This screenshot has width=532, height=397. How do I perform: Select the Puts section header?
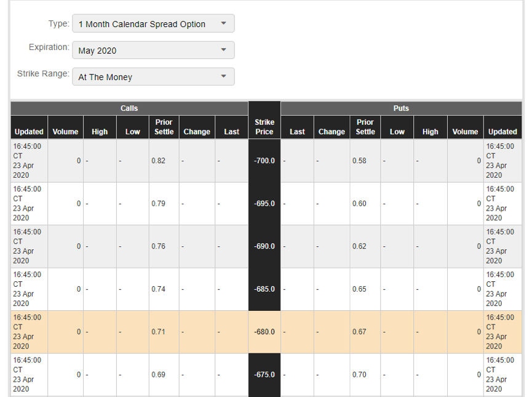point(401,108)
